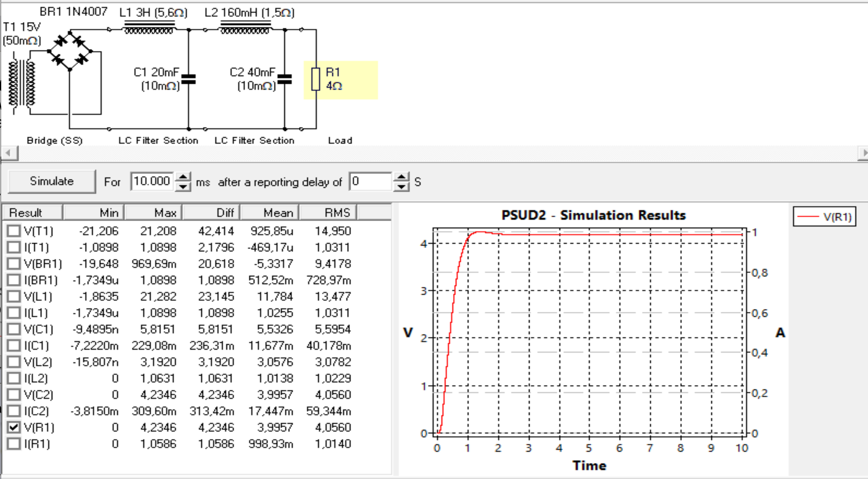
Task: Click the Result column header
Action: tap(33, 212)
